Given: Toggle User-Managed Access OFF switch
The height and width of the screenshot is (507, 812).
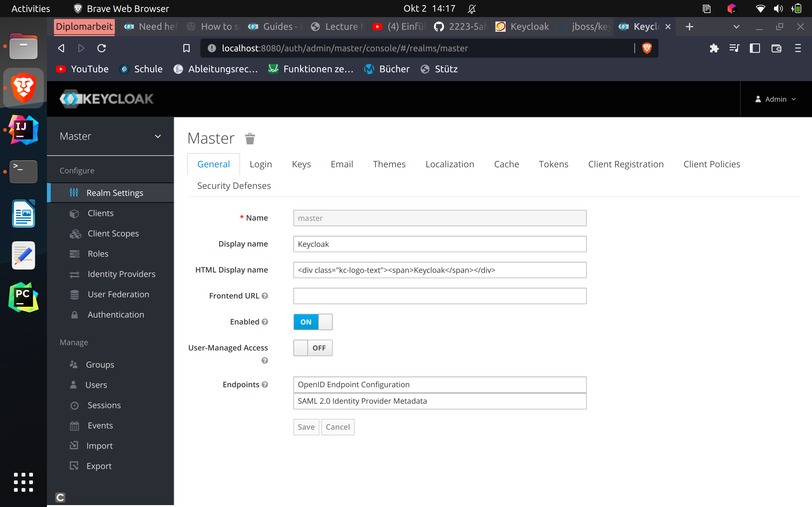Looking at the screenshot, I should click(x=313, y=348).
